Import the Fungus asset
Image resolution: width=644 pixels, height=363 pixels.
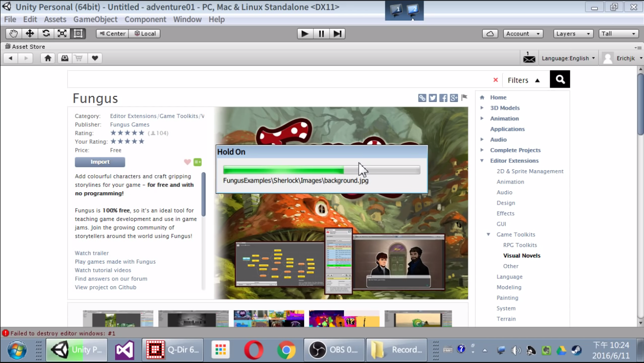pyautogui.click(x=100, y=162)
